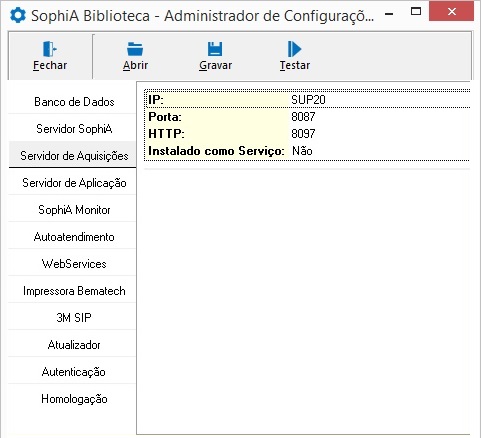The height and width of the screenshot is (438, 483).
Task: Open the Servidor de Aquisições tab
Action: coord(72,155)
